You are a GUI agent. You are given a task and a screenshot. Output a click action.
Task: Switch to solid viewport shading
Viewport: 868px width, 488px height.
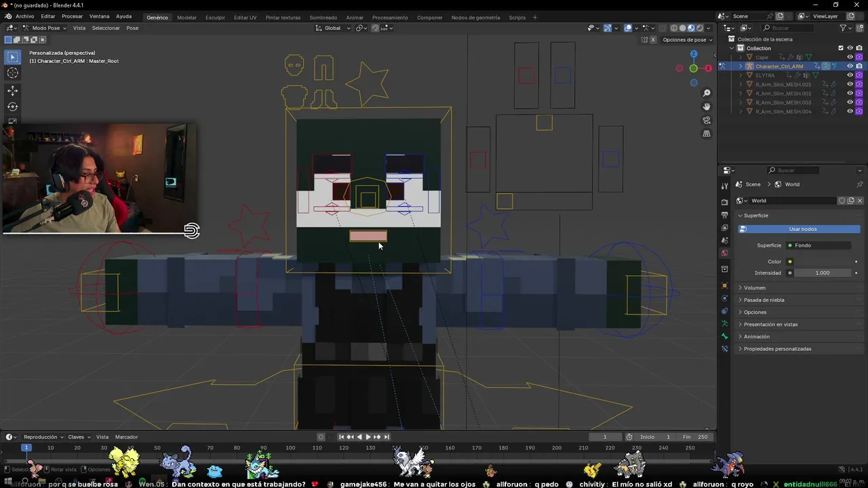tap(682, 28)
